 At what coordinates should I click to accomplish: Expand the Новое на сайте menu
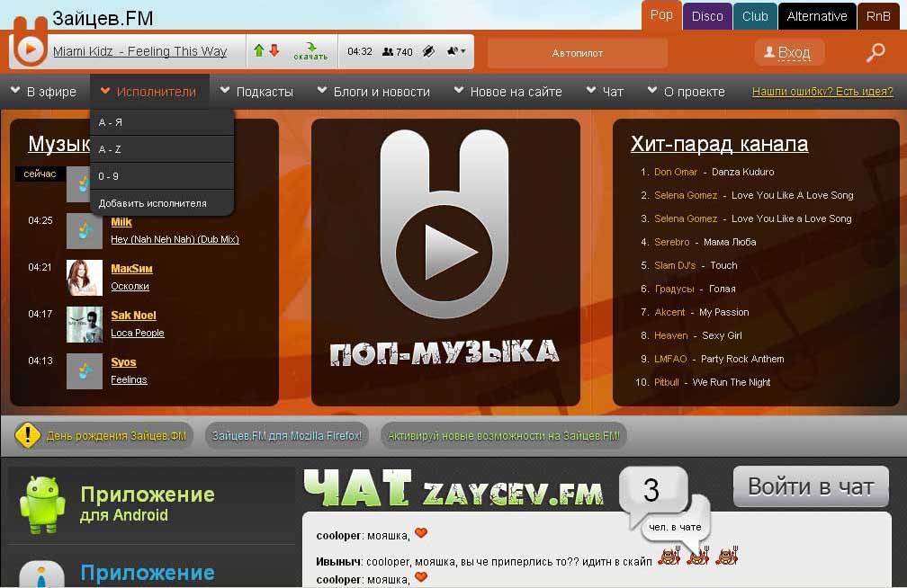click(x=507, y=92)
